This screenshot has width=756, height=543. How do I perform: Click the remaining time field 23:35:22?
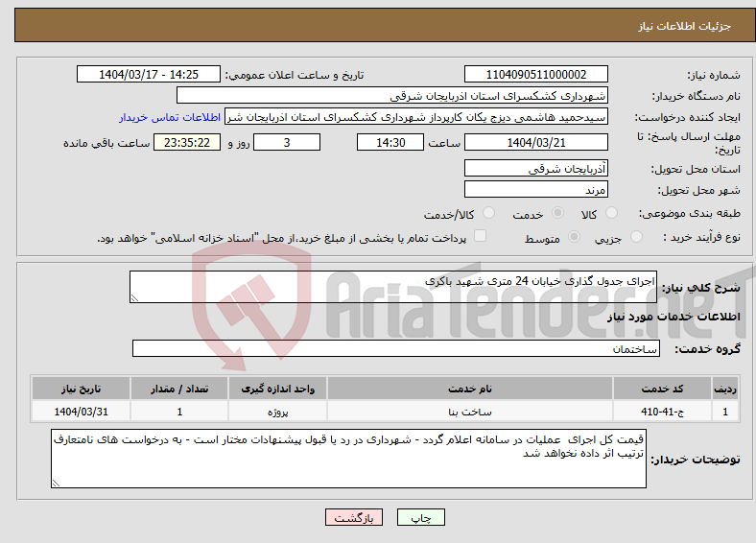[187, 142]
